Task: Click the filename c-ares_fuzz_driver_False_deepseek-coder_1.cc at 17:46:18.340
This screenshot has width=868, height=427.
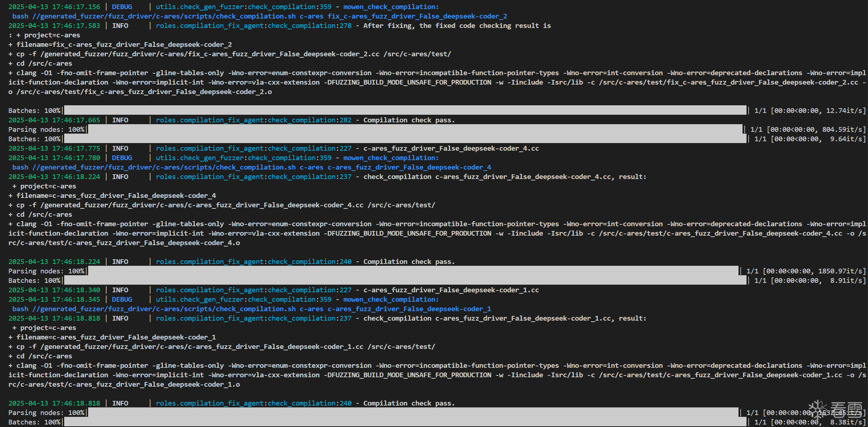Action: tap(451, 290)
